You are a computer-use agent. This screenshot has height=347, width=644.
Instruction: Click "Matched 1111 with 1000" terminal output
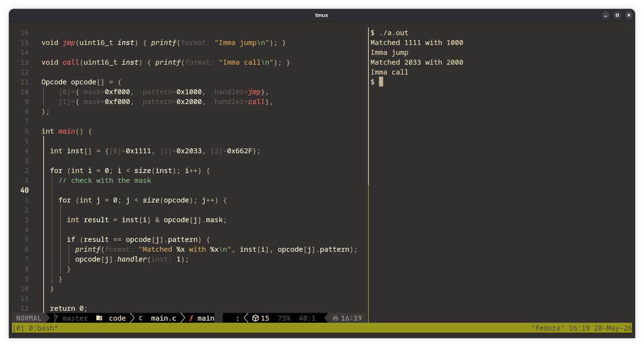pos(416,42)
